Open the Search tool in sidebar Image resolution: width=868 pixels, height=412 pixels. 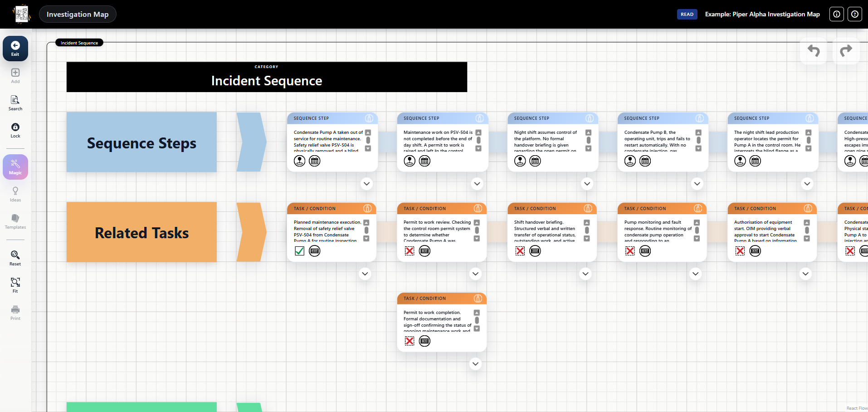pos(15,103)
